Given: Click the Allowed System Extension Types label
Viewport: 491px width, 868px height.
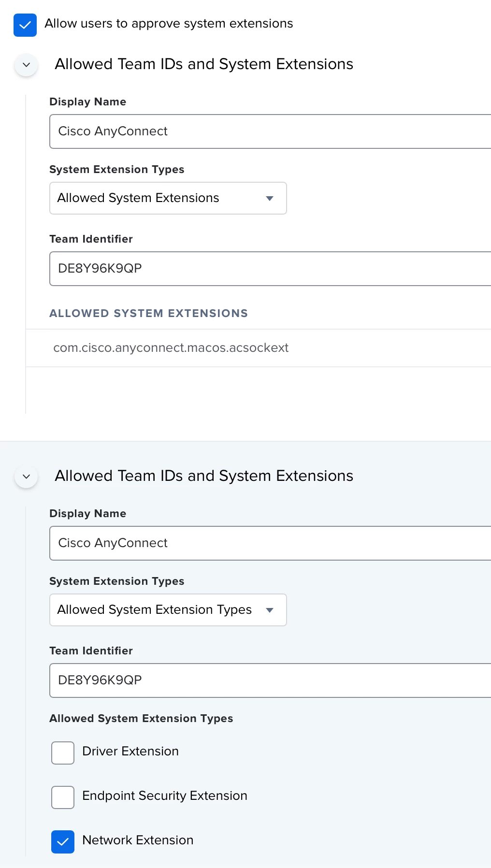Looking at the screenshot, I should tap(141, 719).
